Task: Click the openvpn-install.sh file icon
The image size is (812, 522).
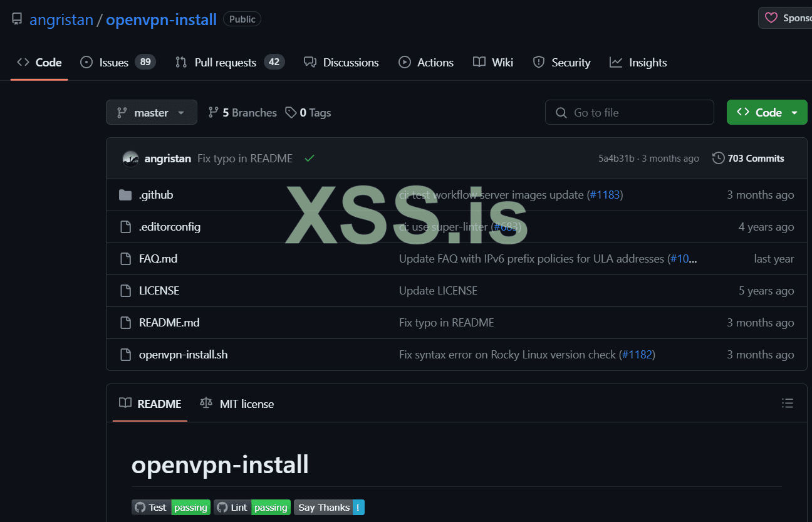Action: (x=125, y=355)
